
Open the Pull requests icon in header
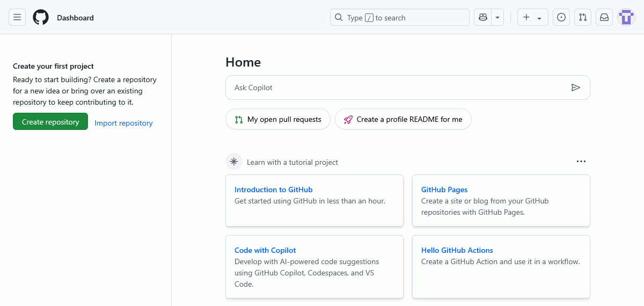583,17
